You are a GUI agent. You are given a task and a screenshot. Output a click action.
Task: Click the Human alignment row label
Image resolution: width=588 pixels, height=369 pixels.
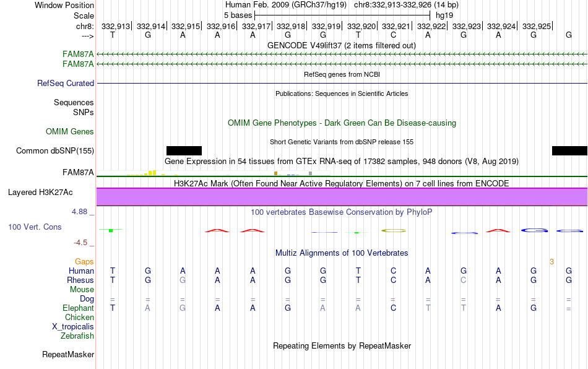pos(81,271)
